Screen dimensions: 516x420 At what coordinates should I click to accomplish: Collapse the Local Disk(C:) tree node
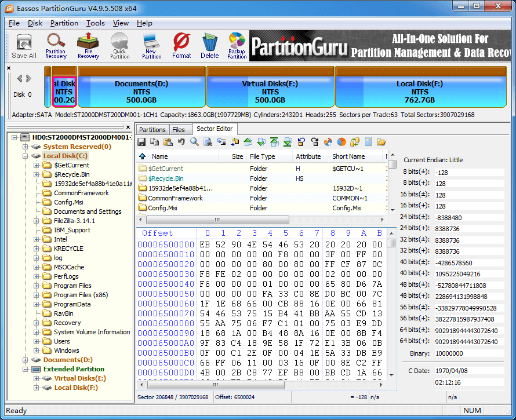(25, 156)
